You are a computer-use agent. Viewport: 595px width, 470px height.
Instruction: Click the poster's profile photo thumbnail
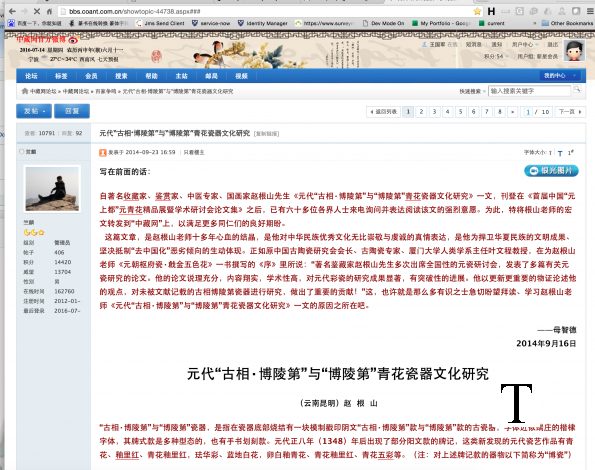(52, 189)
